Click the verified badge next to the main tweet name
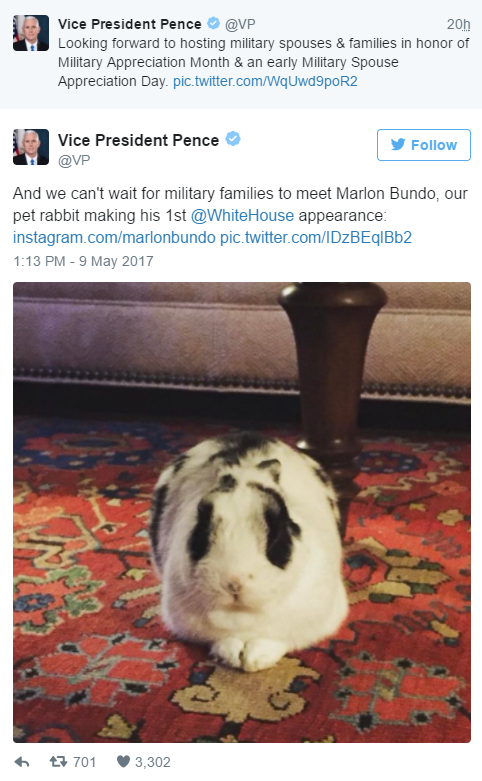Screen dimensions: 482x781 (x=233, y=139)
